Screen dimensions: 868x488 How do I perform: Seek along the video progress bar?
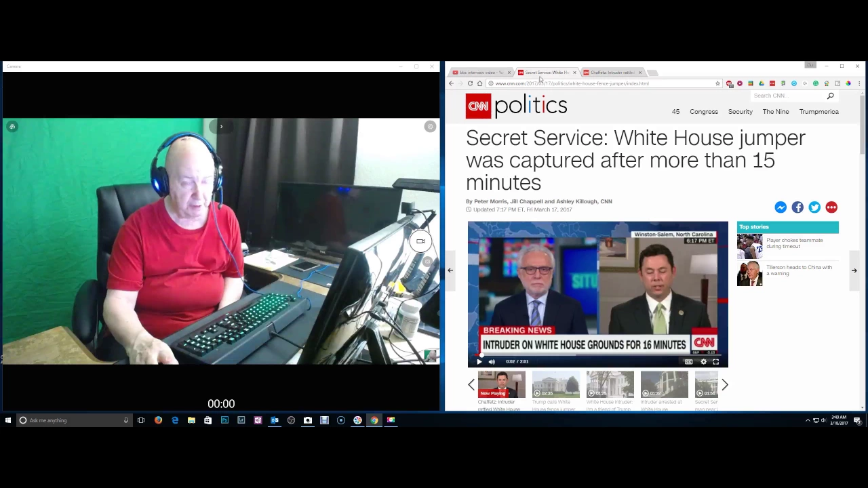(597, 354)
